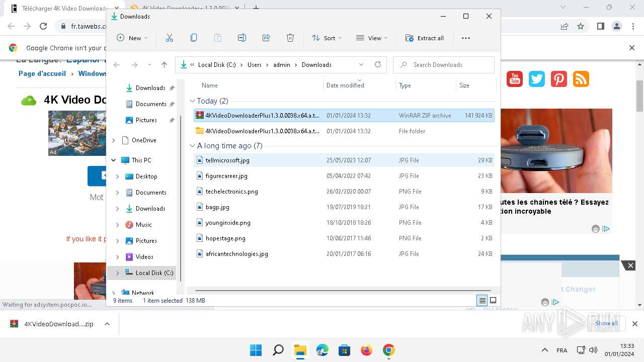
Task: Open Chrome profile avatar menu
Action: [617, 26]
